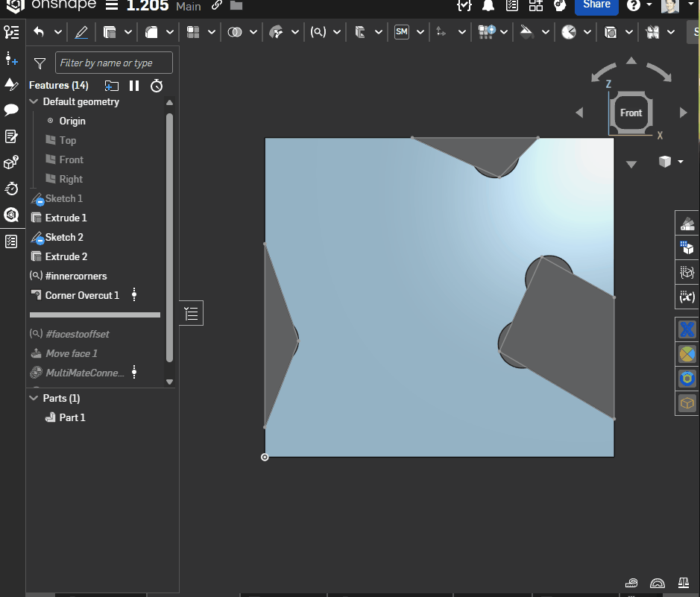Screen dimensions: 700x597
Task: Toggle the feature list panel collapse button
Action: [x=192, y=314]
